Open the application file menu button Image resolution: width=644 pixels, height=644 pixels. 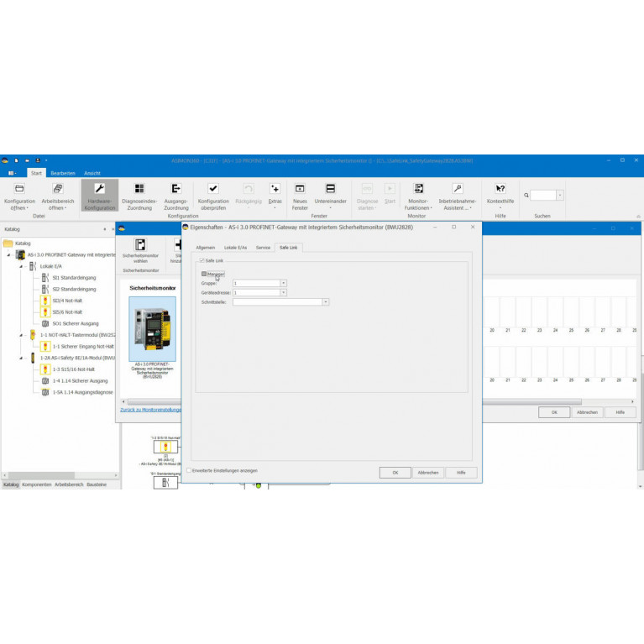[x=13, y=173]
